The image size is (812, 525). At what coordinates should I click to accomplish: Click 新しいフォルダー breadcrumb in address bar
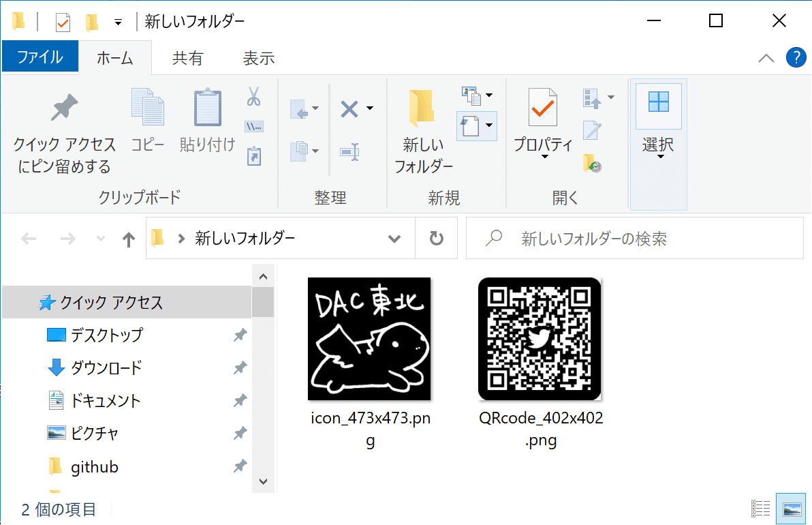point(245,239)
